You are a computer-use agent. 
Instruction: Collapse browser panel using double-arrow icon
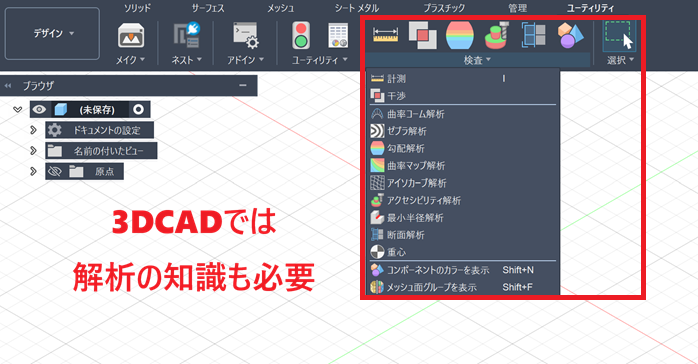click(8, 85)
